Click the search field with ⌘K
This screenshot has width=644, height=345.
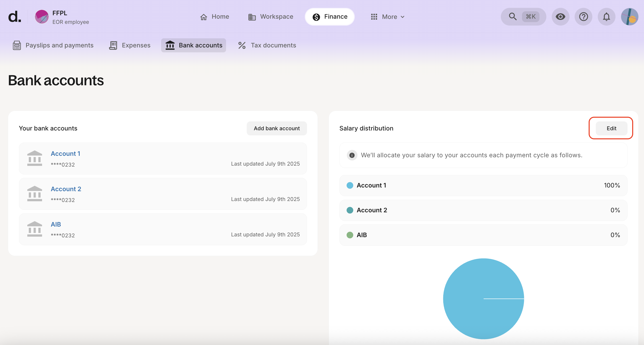tap(523, 17)
